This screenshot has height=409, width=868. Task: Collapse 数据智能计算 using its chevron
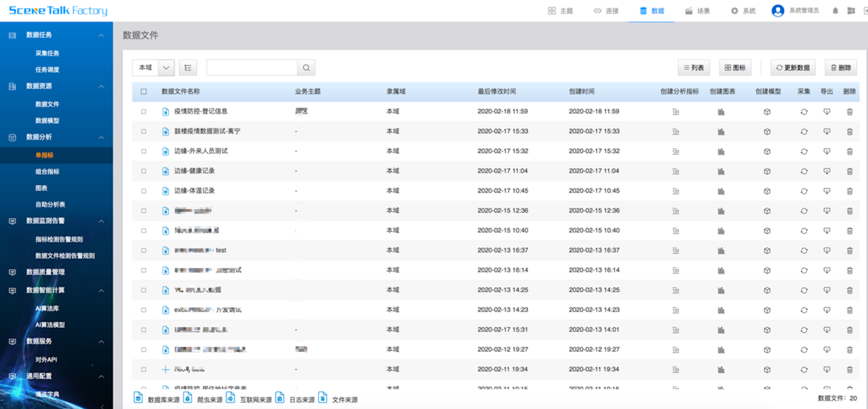pos(101,291)
